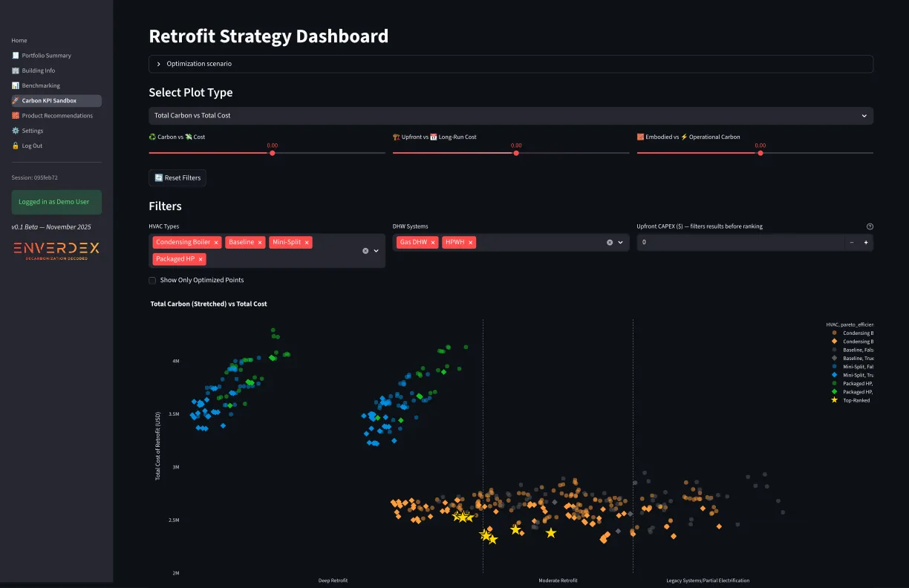Remove the Condensing Boiler tag

pyautogui.click(x=216, y=243)
